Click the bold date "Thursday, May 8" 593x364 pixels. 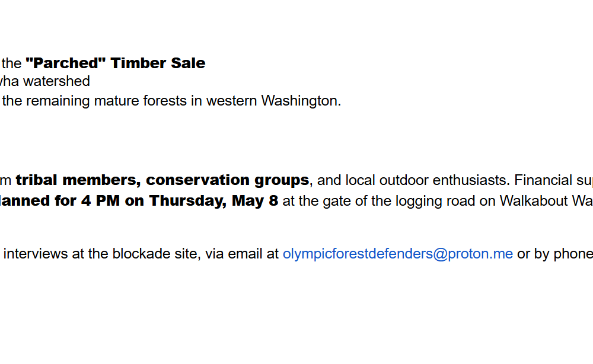(x=213, y=201)
